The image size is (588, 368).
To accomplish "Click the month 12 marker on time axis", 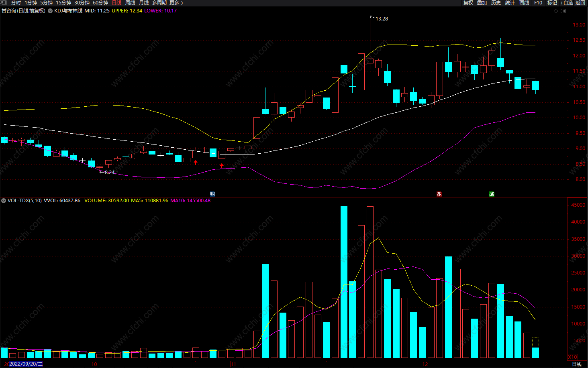I will 425,364.
